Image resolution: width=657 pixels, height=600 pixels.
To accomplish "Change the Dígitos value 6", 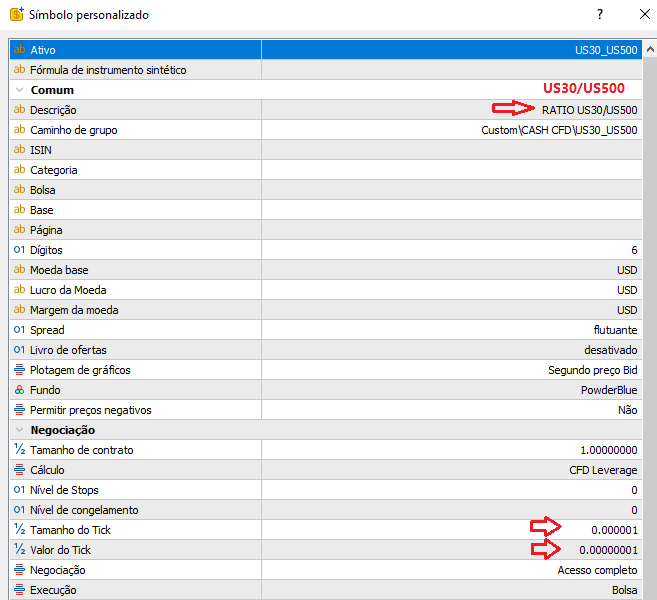I will 634,250.
